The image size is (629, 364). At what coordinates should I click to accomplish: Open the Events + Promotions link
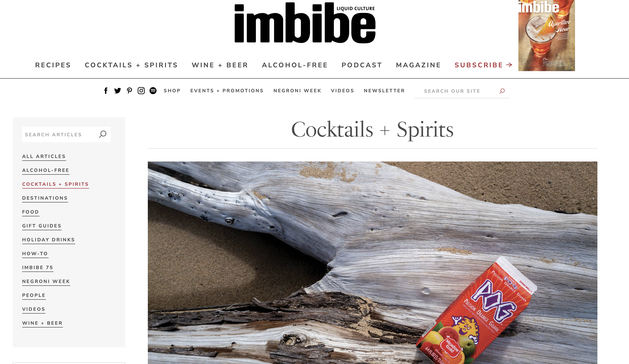(227, 91)
